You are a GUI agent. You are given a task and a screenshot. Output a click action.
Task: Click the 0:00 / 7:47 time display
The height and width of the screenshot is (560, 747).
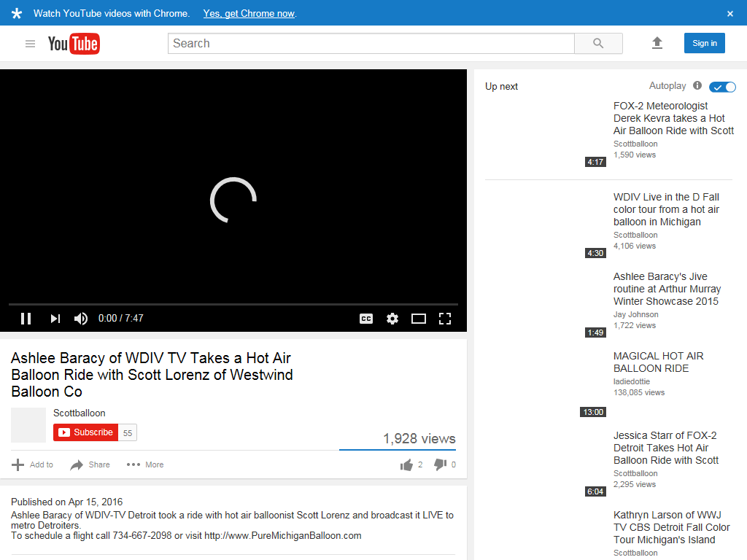click(120, 319)
